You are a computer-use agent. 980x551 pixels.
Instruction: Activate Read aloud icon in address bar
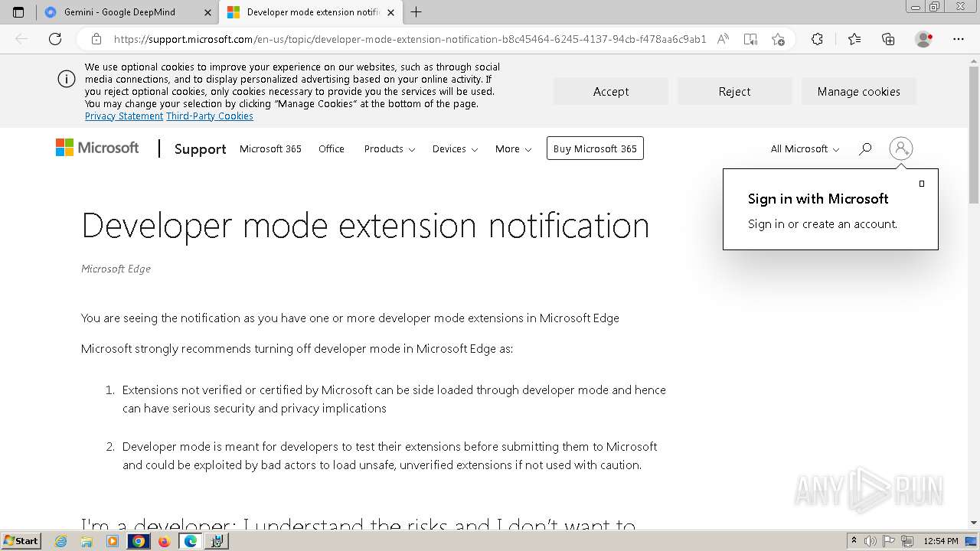pos(723,39)
